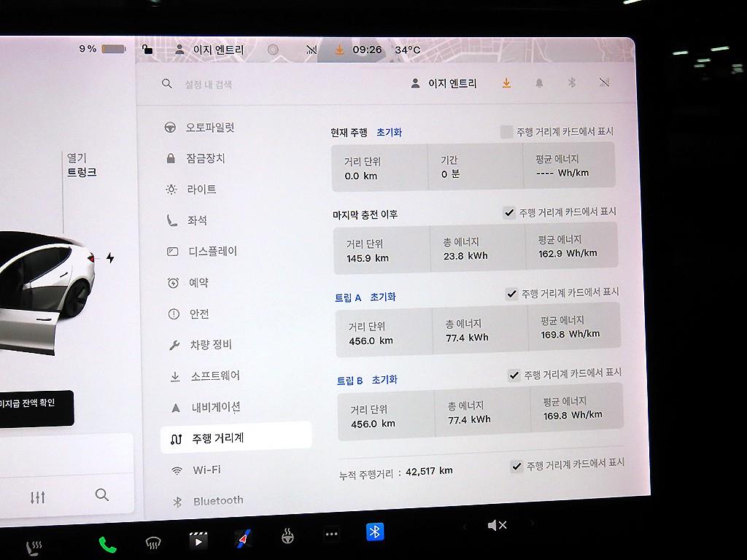Click the 트립 B label to rename

pyautogui.click(x=349, y=381)
